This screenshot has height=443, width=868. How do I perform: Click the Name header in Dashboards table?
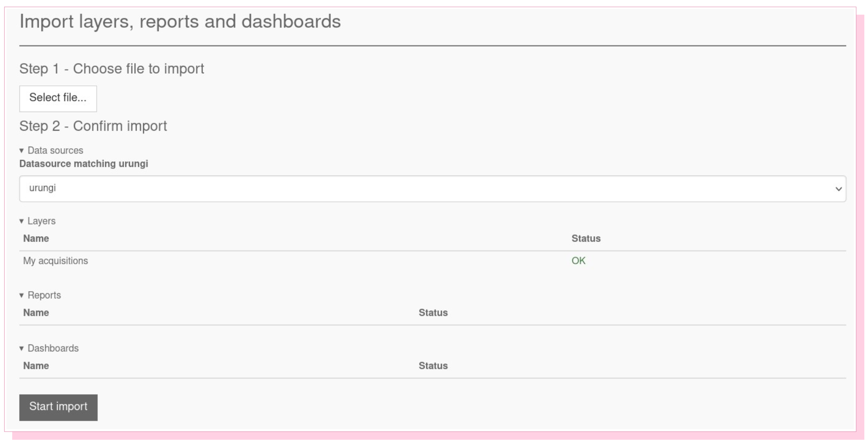point(36,366)
